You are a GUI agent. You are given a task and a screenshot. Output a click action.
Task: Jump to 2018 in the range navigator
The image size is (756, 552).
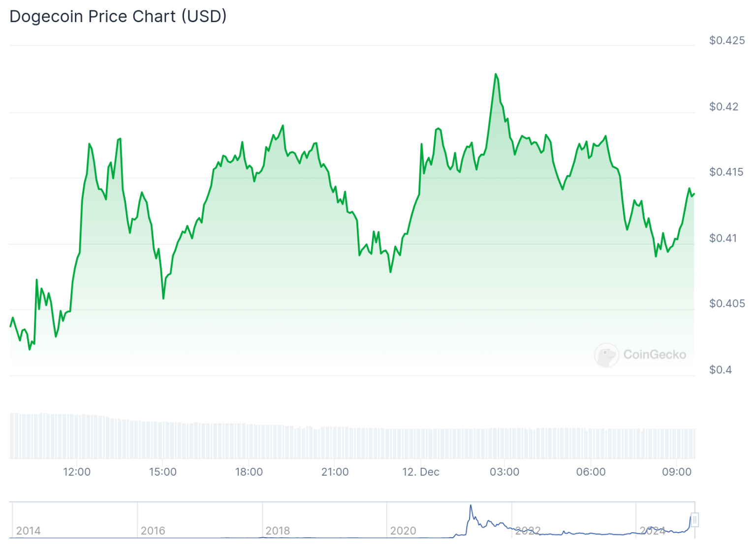coord(278,530)
